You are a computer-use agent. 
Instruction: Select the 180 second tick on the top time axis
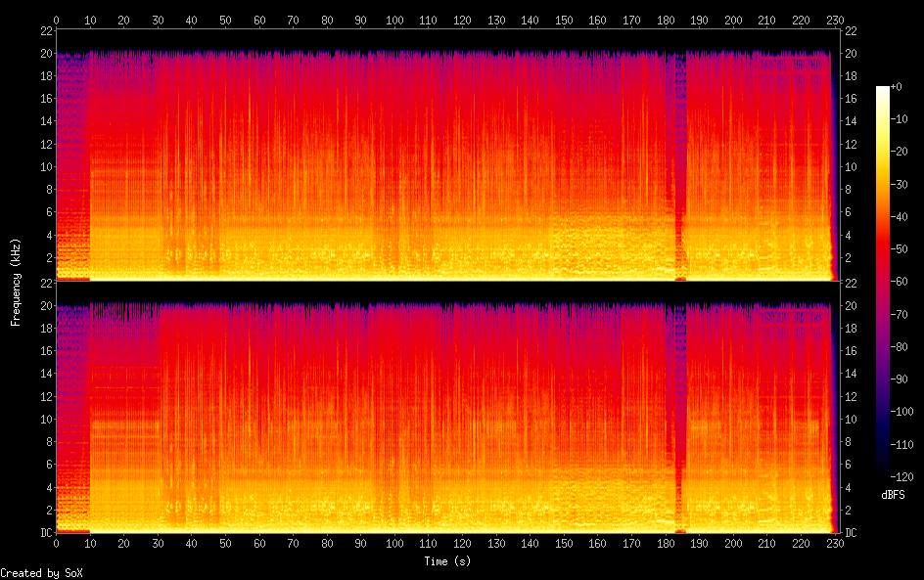click(665, 20)
